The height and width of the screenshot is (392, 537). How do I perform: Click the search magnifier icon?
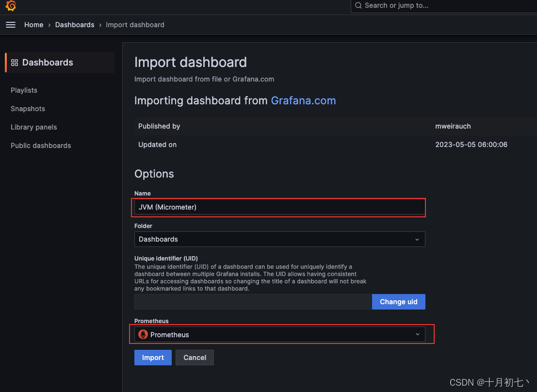tap(358, 5)
